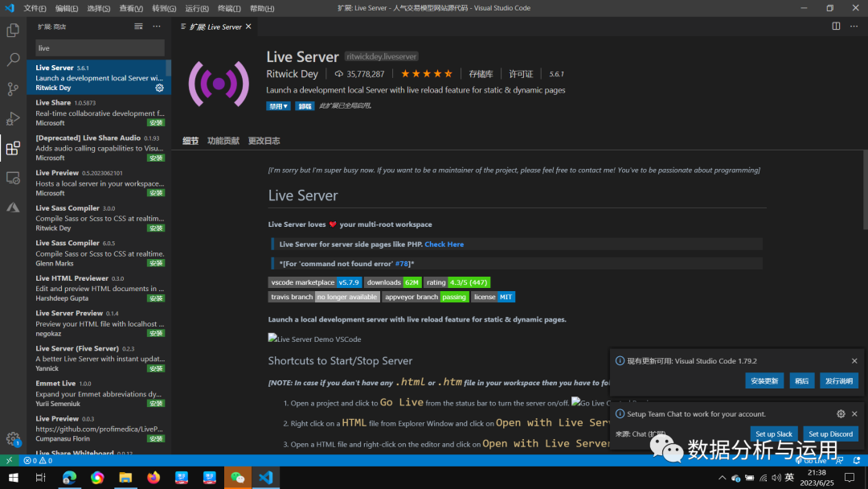Image resolution: width=868 pixels, height=489 pixels.
Task: Click the extension details scrollbar
Action: click(865, 191)
